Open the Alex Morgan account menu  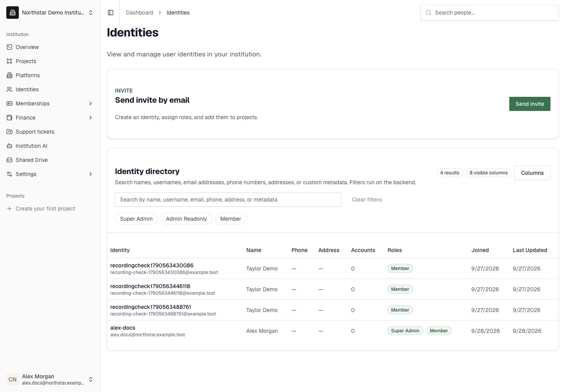[50, 379]
